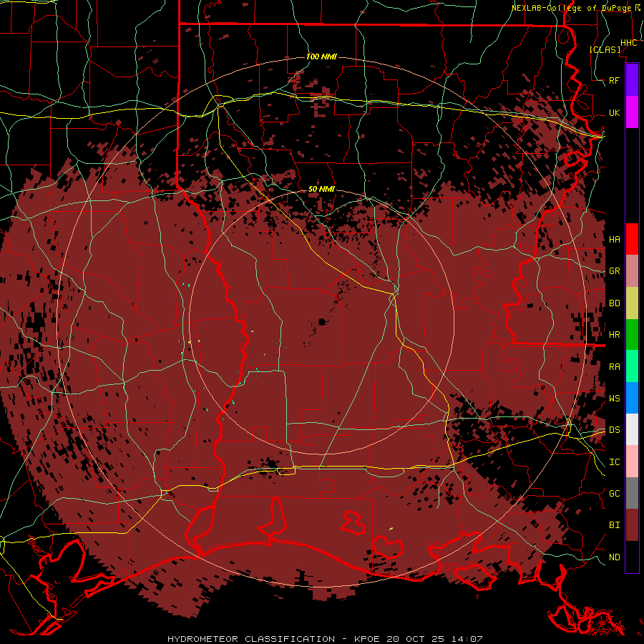
Task: Click the "HR" legend label
Action: (614, 335)
